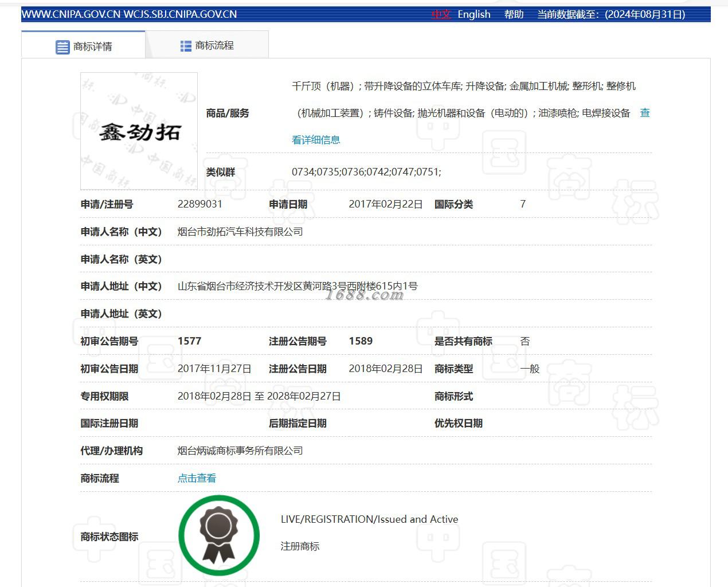Select the trademark type value 一般
This screenshot has width=728, height=587.
point(530,369)
